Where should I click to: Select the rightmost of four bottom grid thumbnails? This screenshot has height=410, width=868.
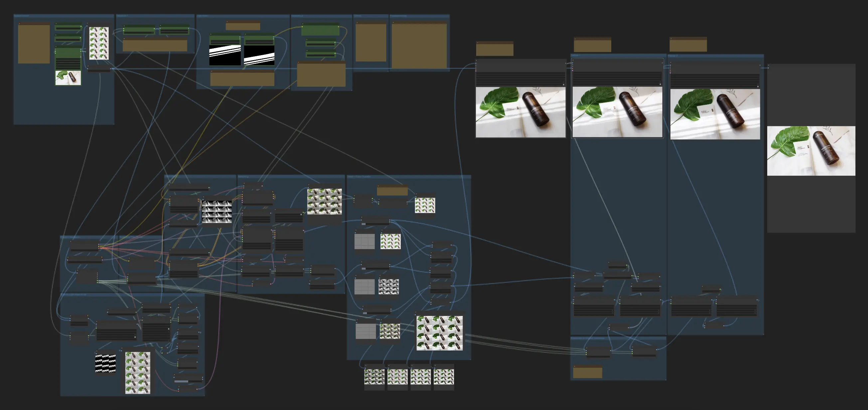coord(443,377)
